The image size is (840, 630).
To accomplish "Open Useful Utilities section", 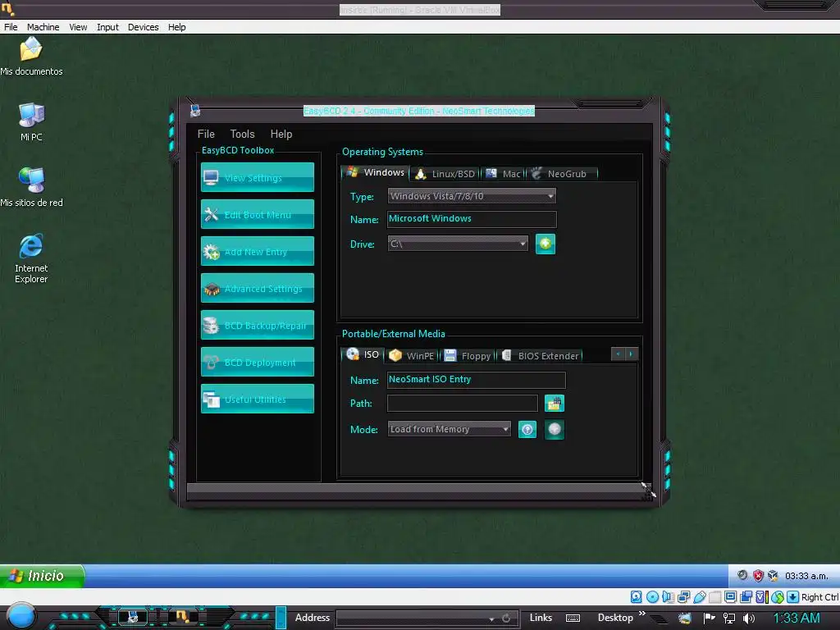I will pos(257,399).
